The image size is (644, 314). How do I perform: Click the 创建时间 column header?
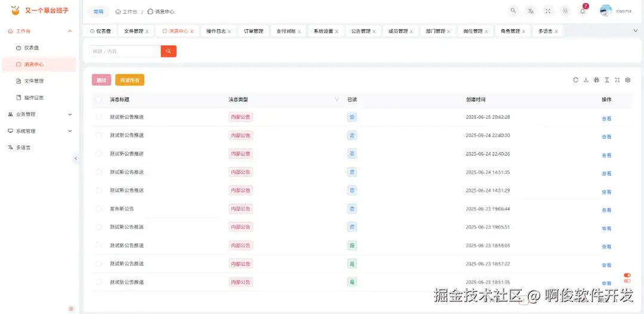(x=476, y=100)
